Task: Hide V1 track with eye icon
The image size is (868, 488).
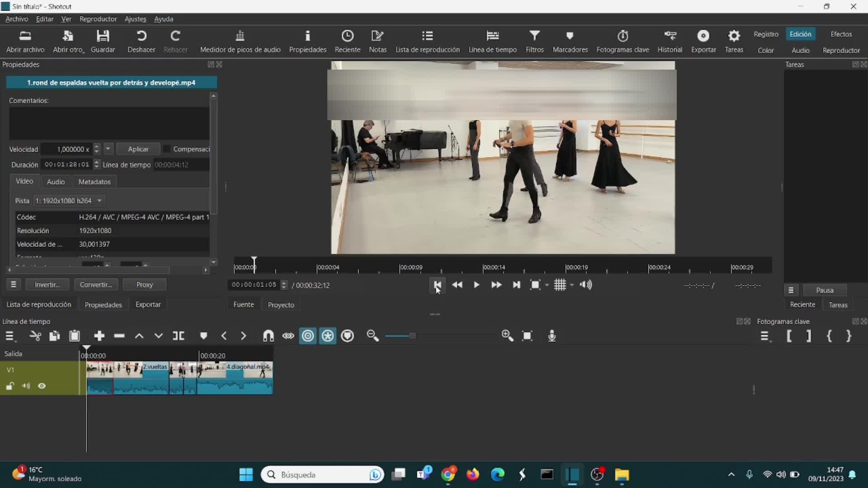Action: [x=42, y=386]
